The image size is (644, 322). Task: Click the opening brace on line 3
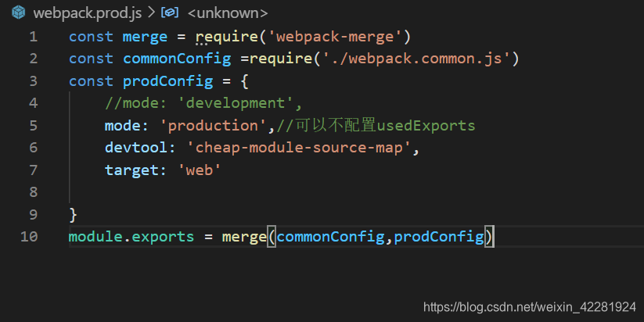[x=244, y=81]
